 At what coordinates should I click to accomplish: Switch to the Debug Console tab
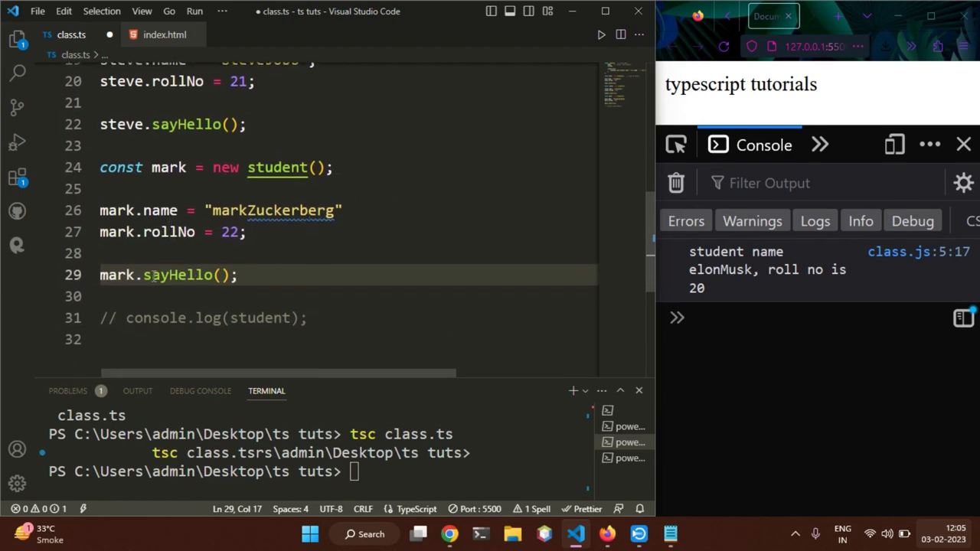click(x=201, y=391)
